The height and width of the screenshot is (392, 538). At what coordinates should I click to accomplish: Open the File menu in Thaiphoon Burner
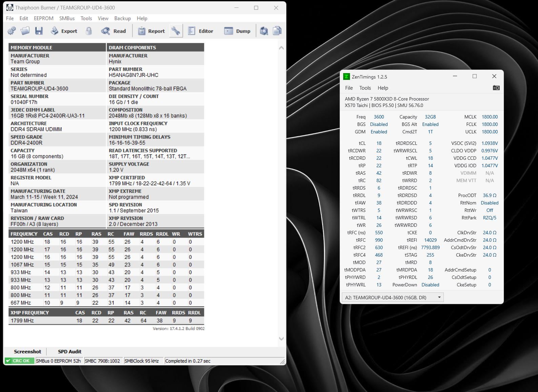(x=10, y=18)
